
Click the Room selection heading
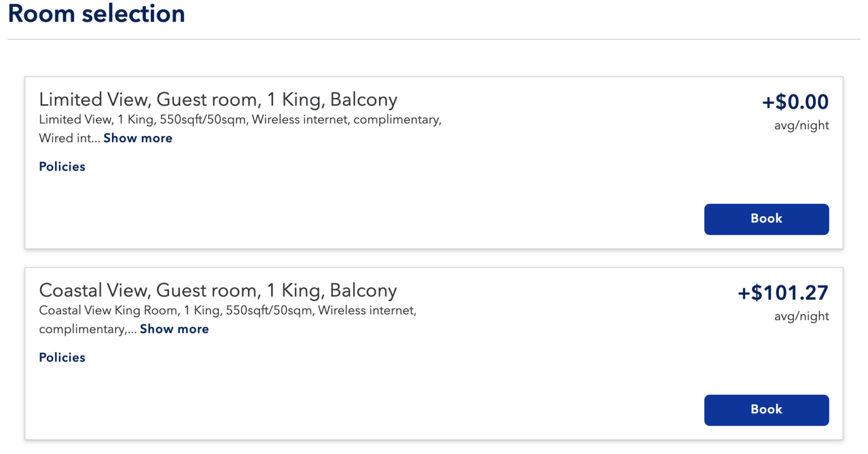coord(97,14)
